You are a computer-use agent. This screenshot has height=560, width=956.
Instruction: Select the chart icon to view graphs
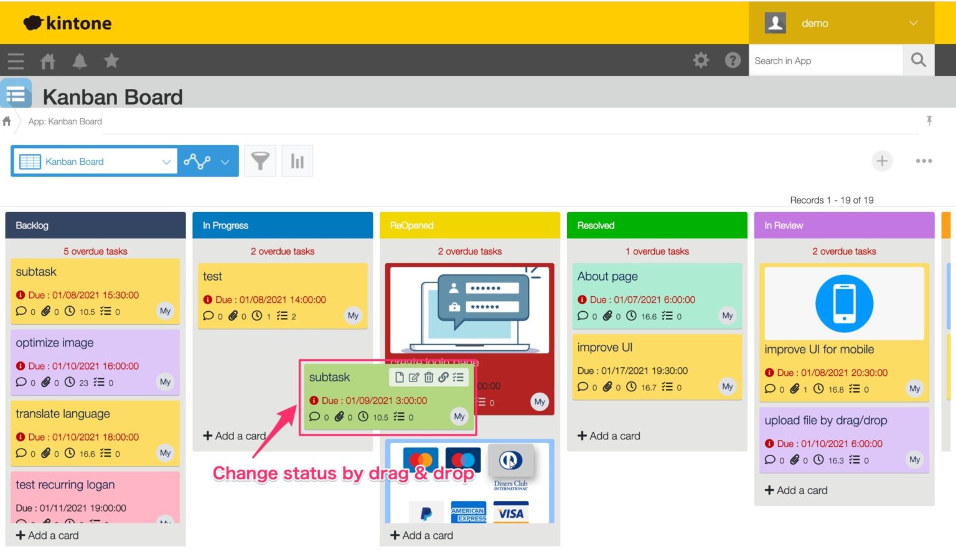coord(297,161)
